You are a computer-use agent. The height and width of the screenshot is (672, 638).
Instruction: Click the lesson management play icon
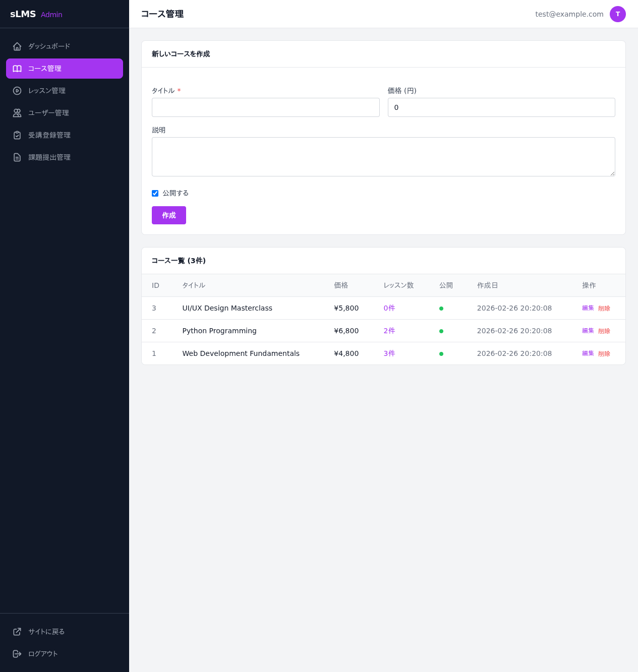pyautogui.click(x=17, y=91)
